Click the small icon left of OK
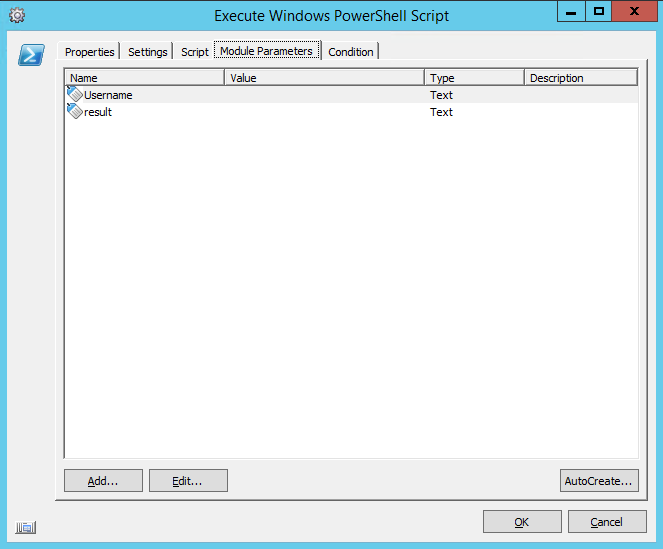The width and height of the screenshot is (663, 549). 26,527
